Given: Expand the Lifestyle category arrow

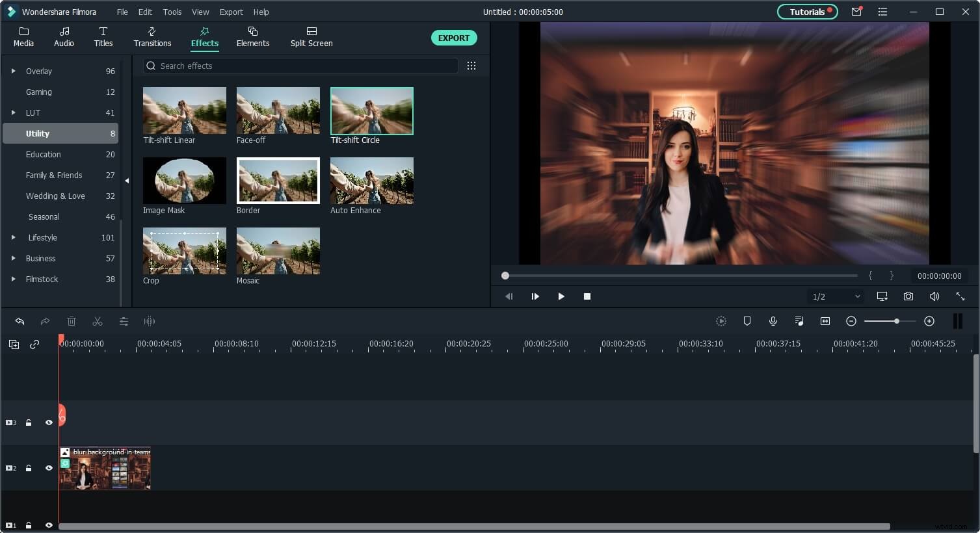Looking at the screenshot, I should click(x=13, y=237).
